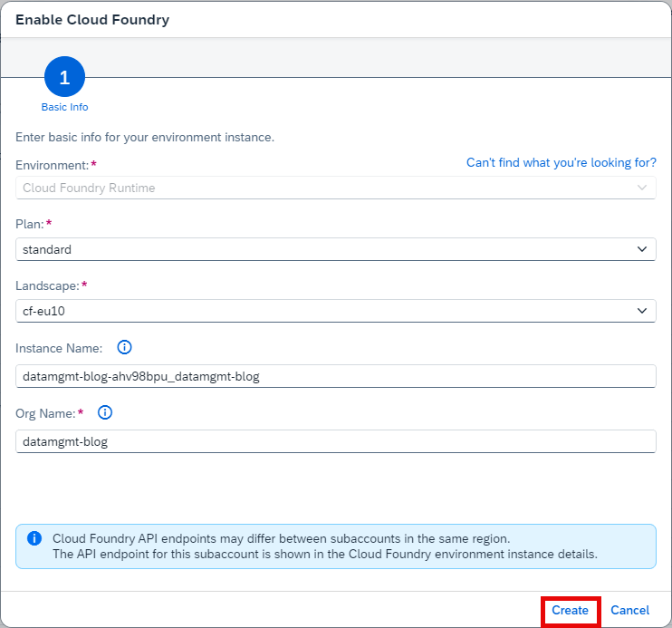
Task: Focus the Instance Name text field
Action: (336, 376)
